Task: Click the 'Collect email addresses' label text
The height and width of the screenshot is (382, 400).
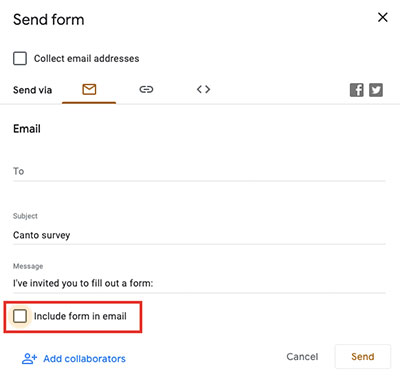Action: click(87, 59)
